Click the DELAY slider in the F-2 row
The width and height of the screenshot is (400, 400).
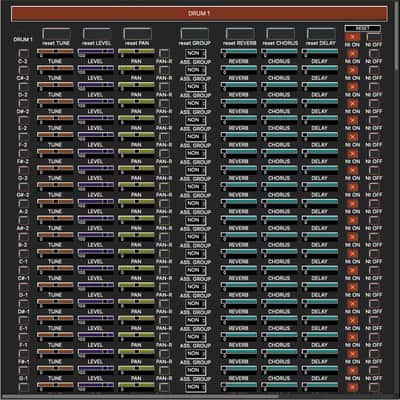tap(320, 135)
